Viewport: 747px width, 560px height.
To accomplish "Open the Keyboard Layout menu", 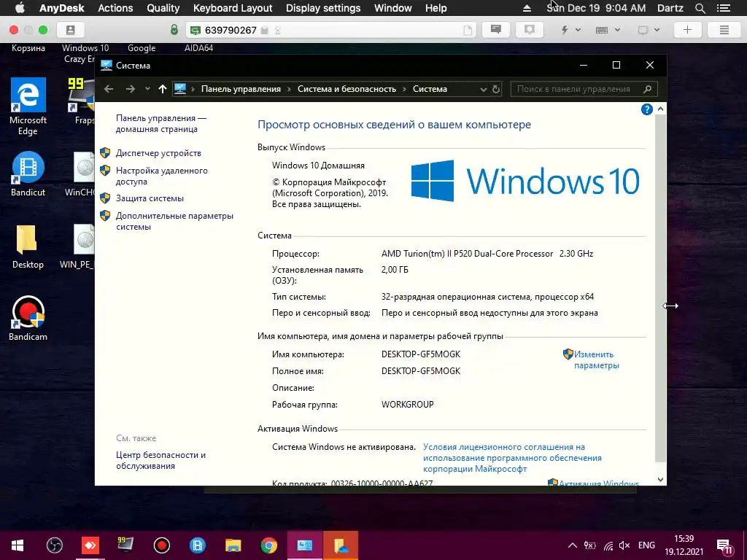I will [x=233, y=8].
